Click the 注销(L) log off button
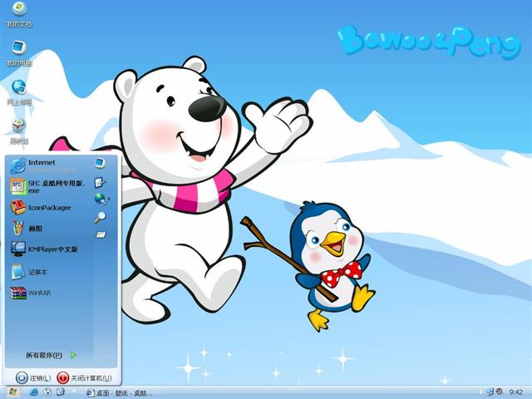 [x=33, y=378]
